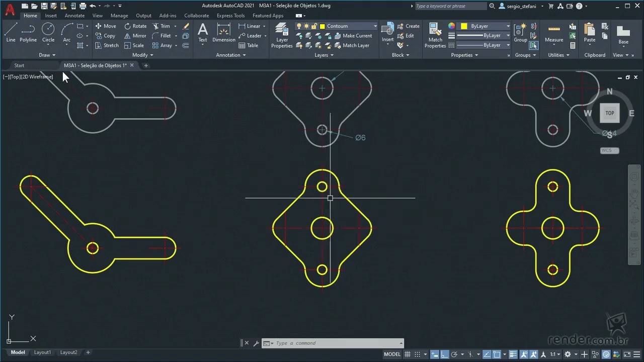The width and height of the screenshot is (644, 362).
Task: Click Create block button
Action: [409, 26]
